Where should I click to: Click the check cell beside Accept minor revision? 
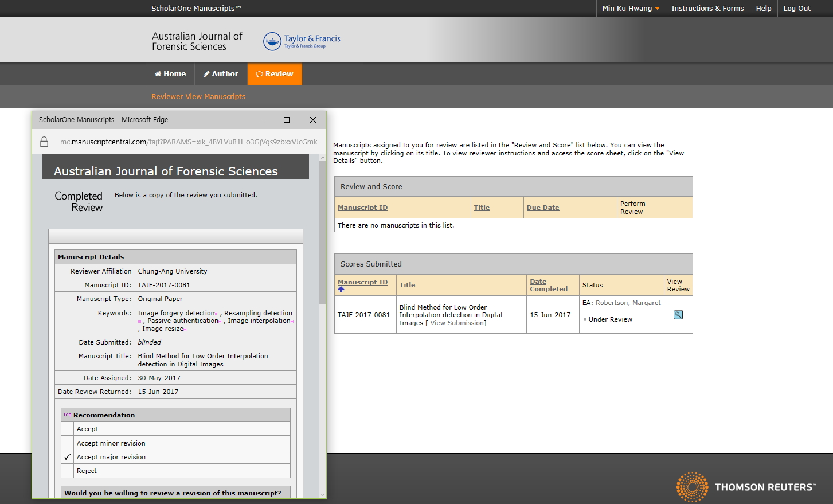pos(68,443)
